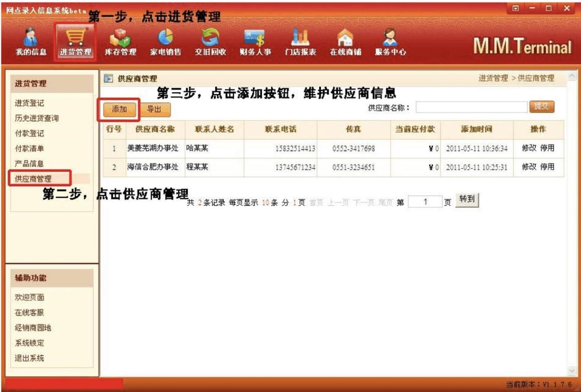
Task: Click the 提交 search button
Action: coord(542,107)
